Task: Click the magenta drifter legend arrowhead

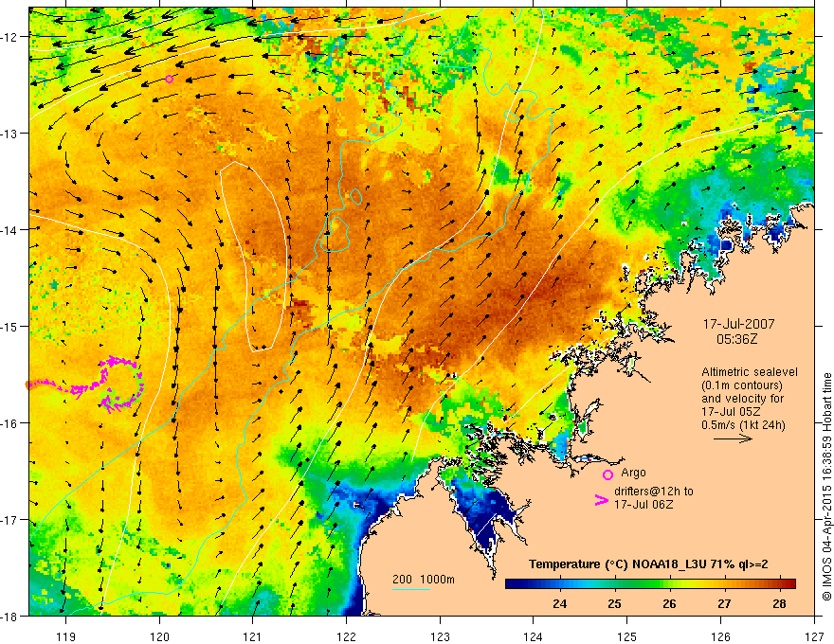Action: (x=601, y=500)
